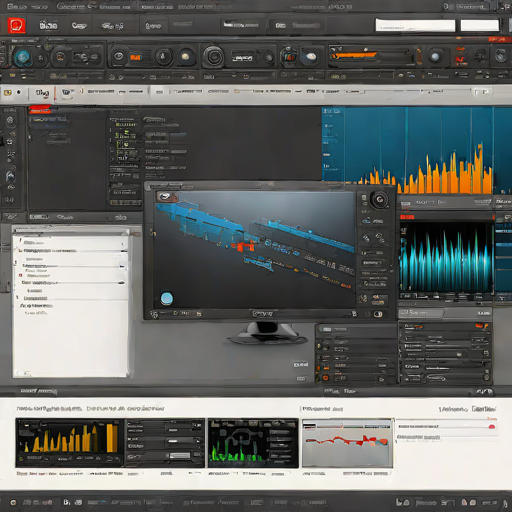The height and width of the screenshot is (512, 512).
Task: Click the orange icon in the channel list's last row
Action: click(x=325, y=378)
